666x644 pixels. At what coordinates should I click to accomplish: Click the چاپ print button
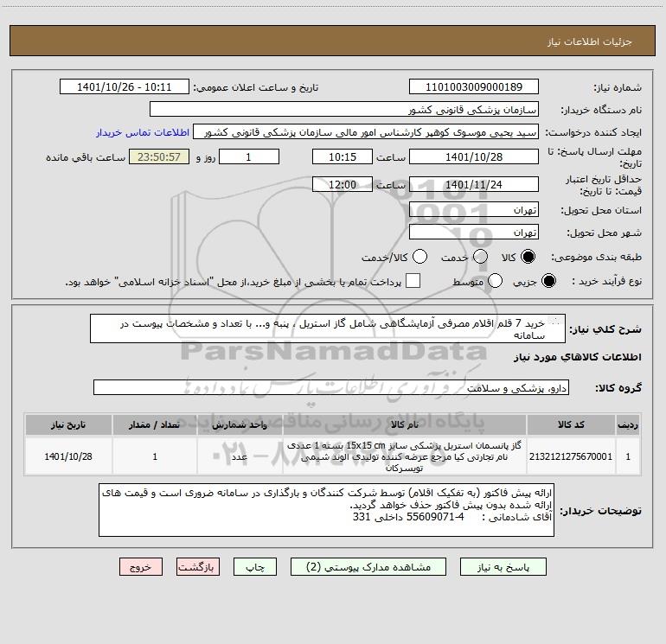coord(255,567)
